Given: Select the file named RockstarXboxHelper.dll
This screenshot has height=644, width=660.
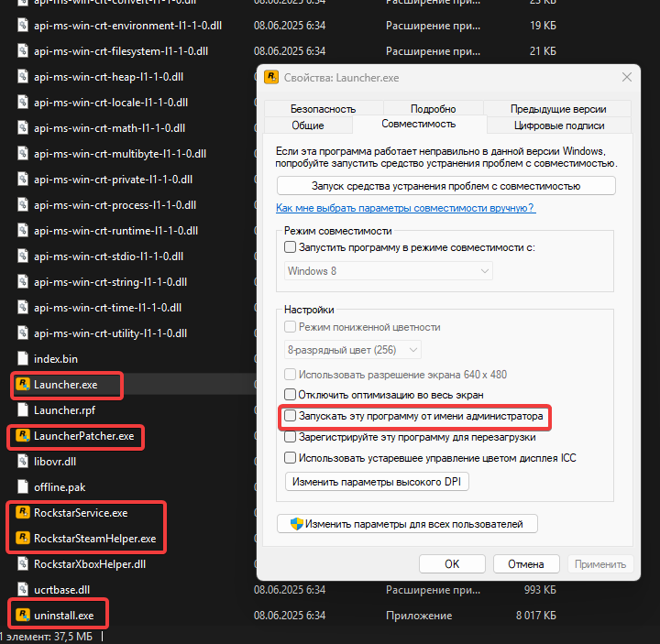Looking at the screenshot, I should (x=90, y=564).
